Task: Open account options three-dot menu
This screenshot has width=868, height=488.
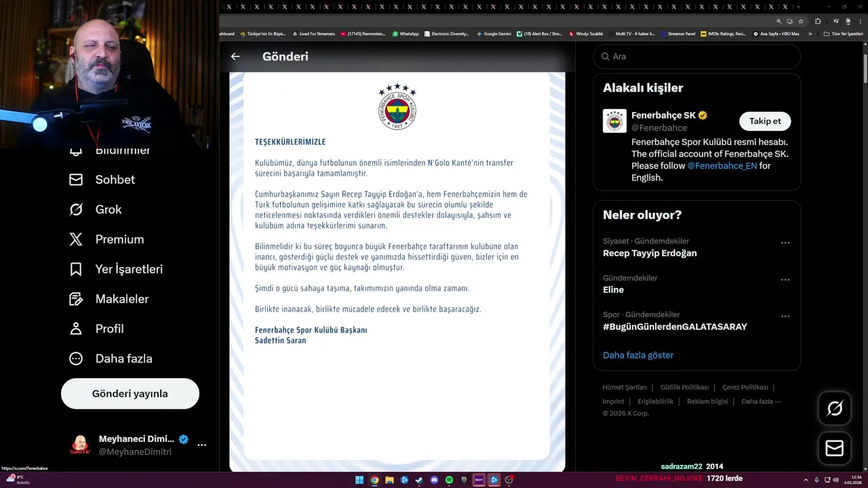Action: tap(201, 445)
